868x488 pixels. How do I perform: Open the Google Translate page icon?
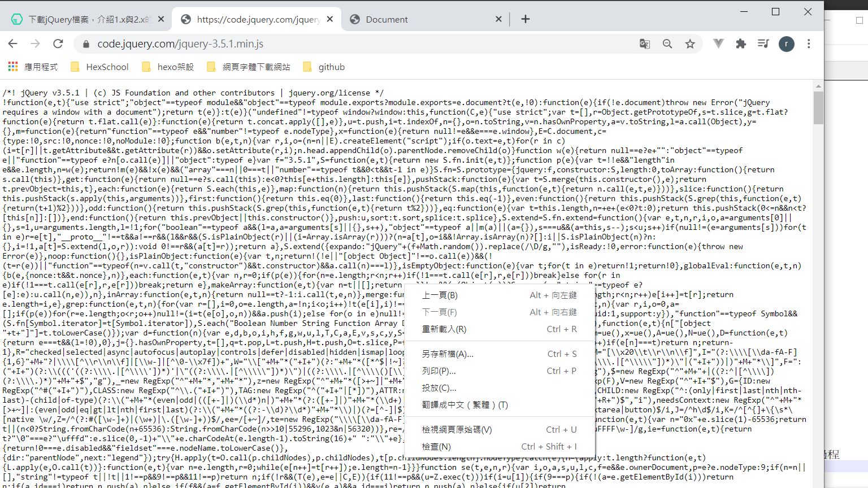645,43
